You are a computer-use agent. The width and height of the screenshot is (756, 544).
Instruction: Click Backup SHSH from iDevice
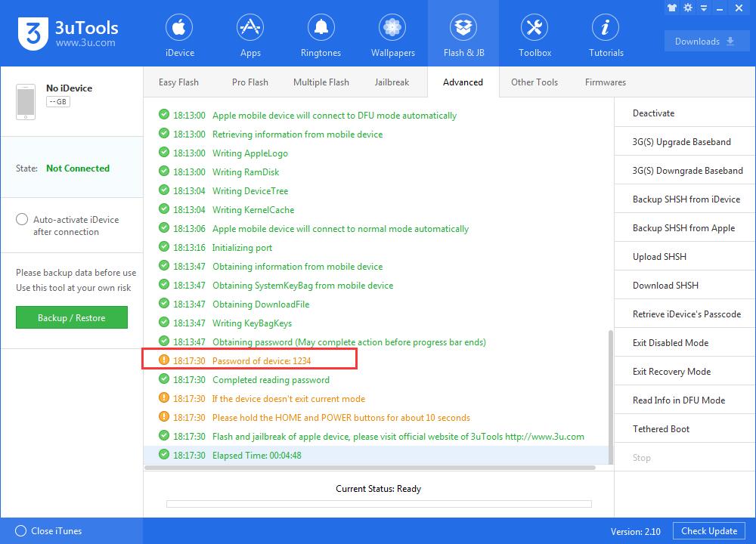click(x=685, y=199)
